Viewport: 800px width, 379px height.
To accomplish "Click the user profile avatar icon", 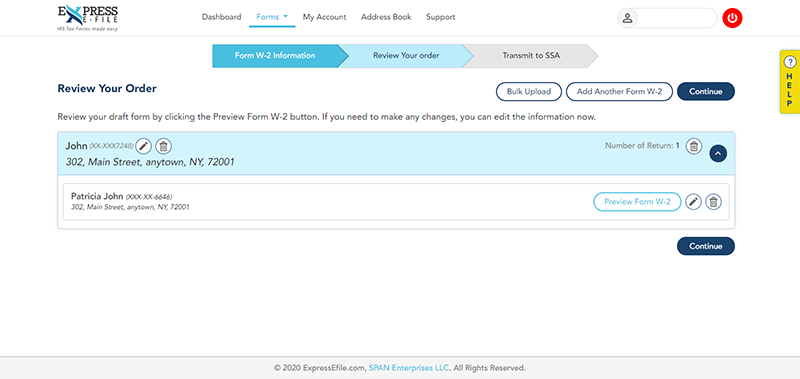I will 628,18.
